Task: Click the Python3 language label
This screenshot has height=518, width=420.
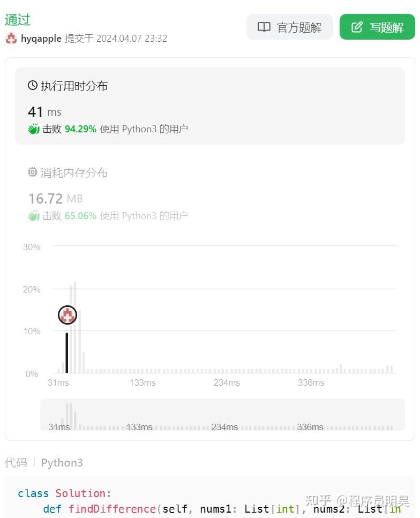Action: coord(62,462)
